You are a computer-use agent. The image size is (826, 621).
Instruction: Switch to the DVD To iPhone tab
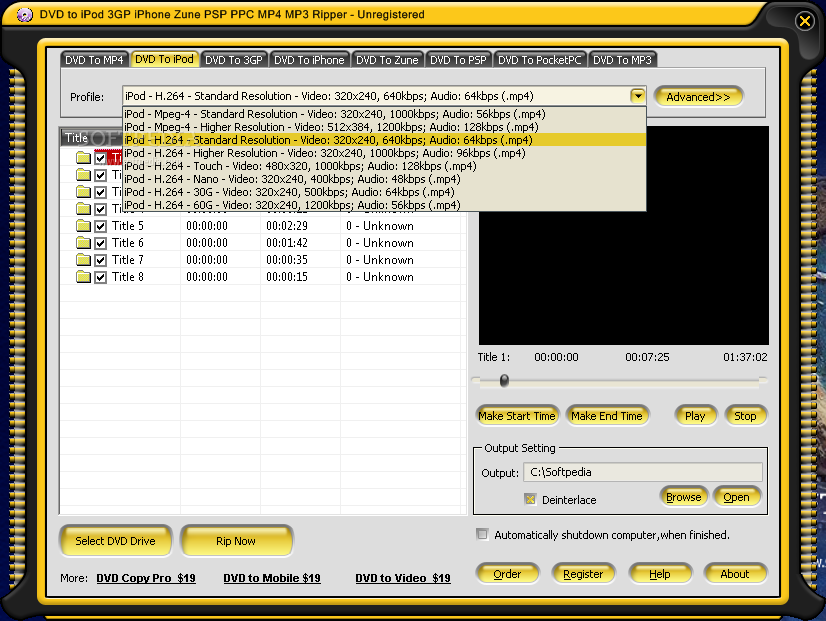309,60
